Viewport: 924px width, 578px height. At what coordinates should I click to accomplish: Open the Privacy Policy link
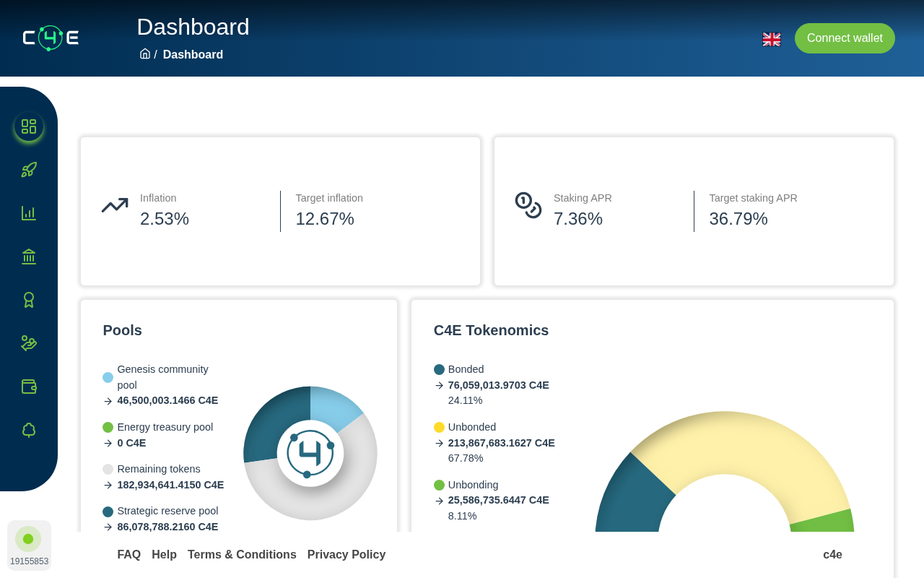[346, 554]
